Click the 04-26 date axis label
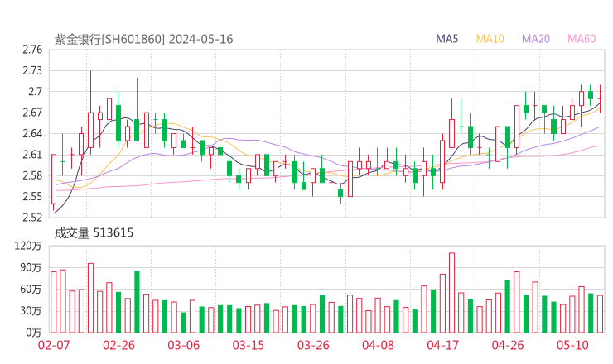 click(x=508, y=345)
